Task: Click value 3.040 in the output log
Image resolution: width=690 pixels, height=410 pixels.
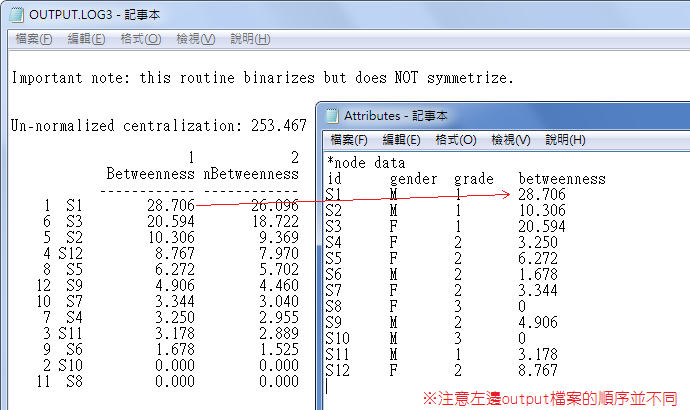Action: [279, 301]
